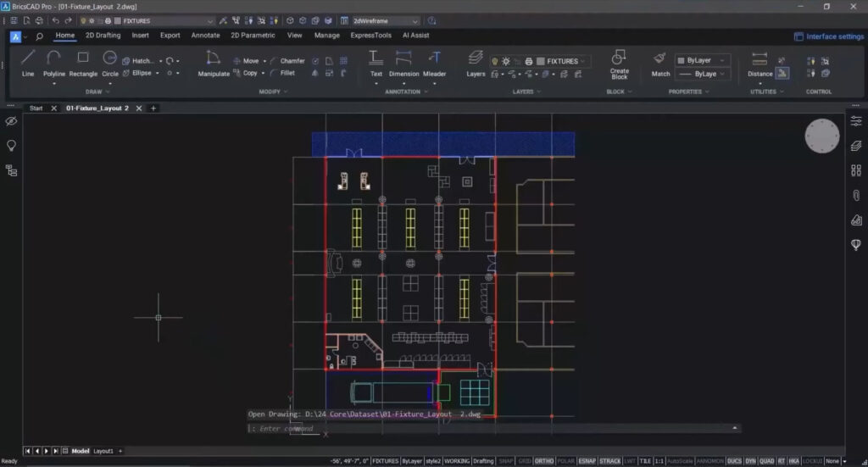Click the Enter command input line
This screenshot has width=868, height=467.
[x=492, y=428]
